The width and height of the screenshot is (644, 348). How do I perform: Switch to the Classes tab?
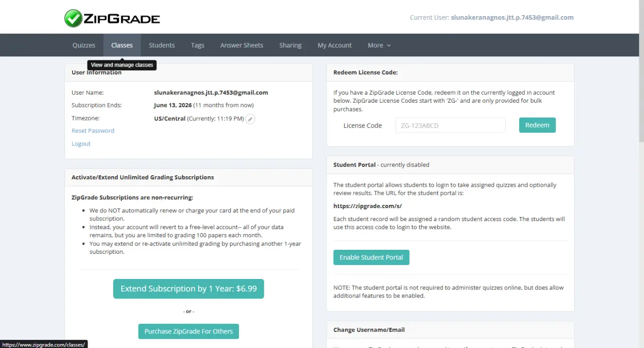(122, 45)
